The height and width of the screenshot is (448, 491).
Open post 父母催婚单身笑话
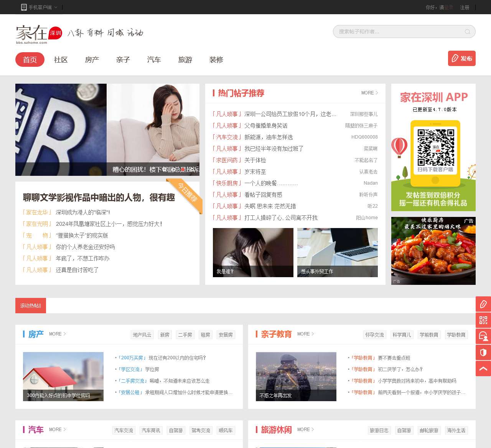tap(266, 126)
